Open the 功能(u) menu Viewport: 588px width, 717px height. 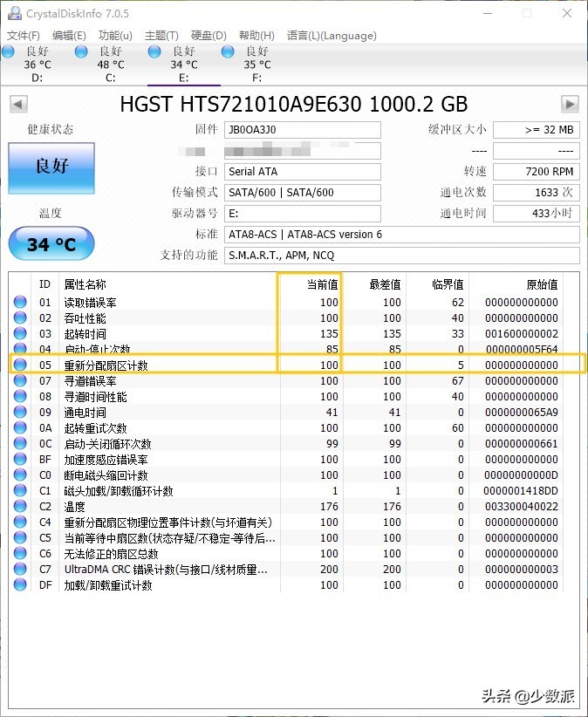click(x=115, y=36)
